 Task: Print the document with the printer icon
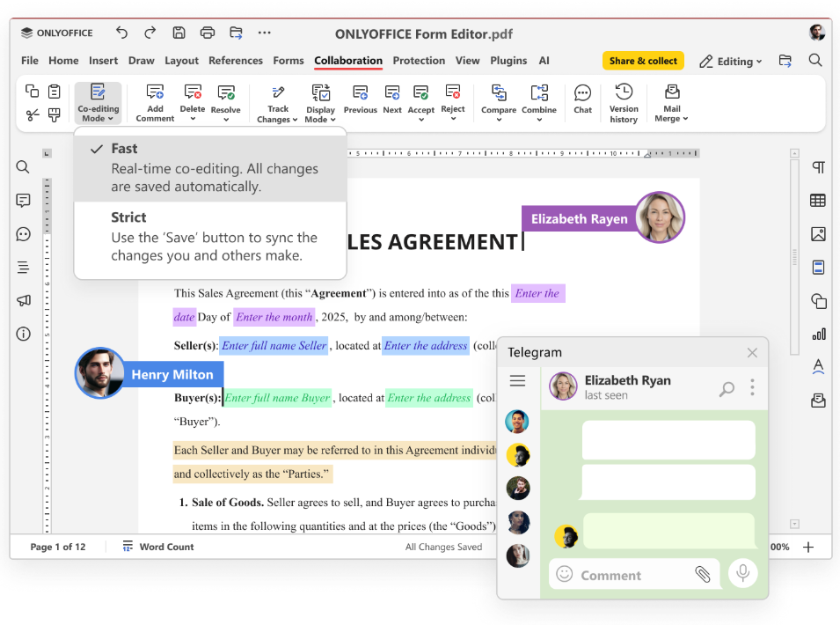208,33
